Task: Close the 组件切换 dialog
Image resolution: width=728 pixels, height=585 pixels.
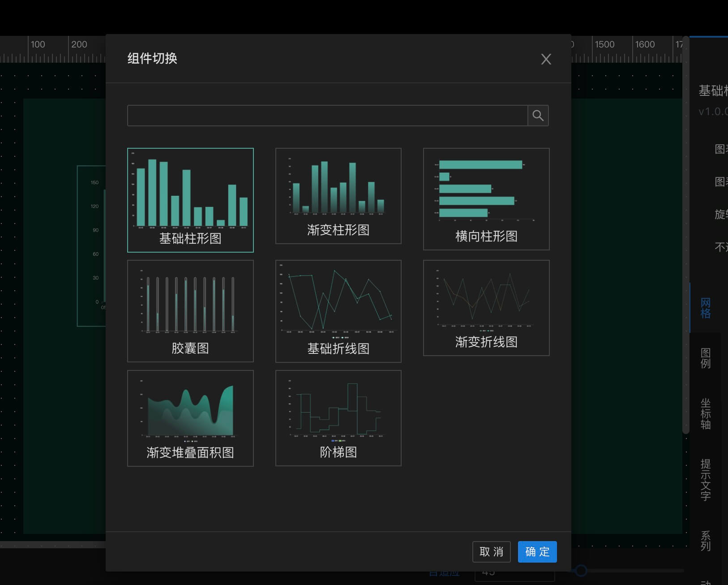Action: click(546, 59)
